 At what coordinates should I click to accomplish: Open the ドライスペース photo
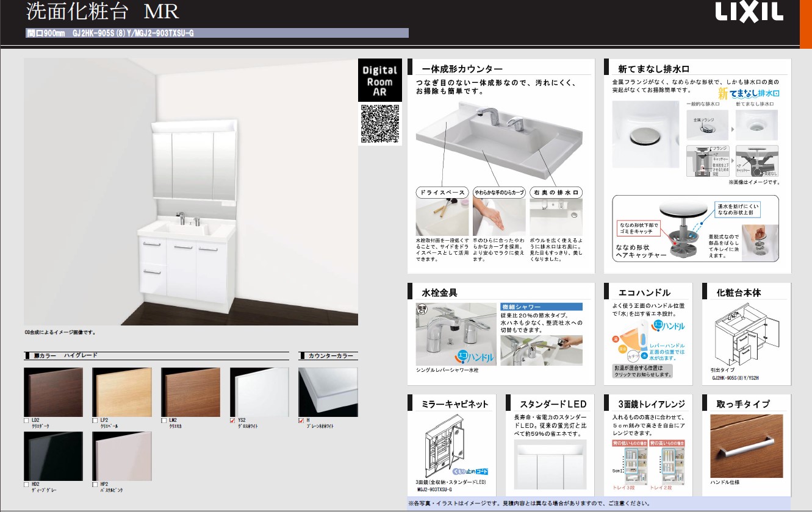[x=442, y=216]
